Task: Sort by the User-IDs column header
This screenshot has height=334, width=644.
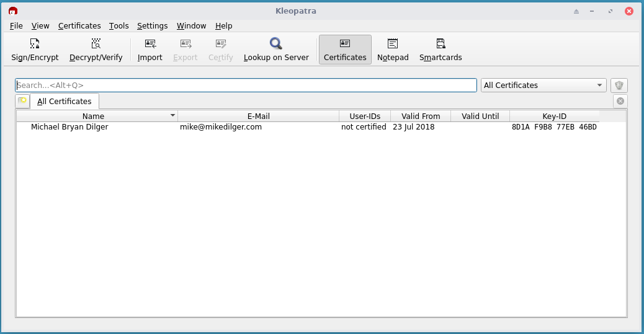Action: pyautogui.click(x=365, y=116)
